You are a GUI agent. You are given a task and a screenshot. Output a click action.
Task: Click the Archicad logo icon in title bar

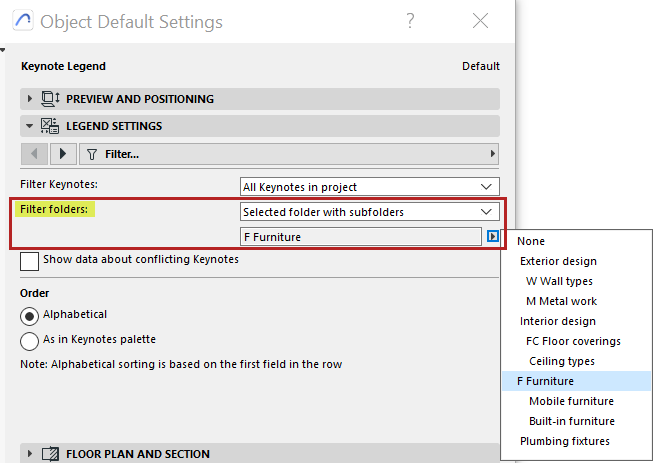click(23, 20)
